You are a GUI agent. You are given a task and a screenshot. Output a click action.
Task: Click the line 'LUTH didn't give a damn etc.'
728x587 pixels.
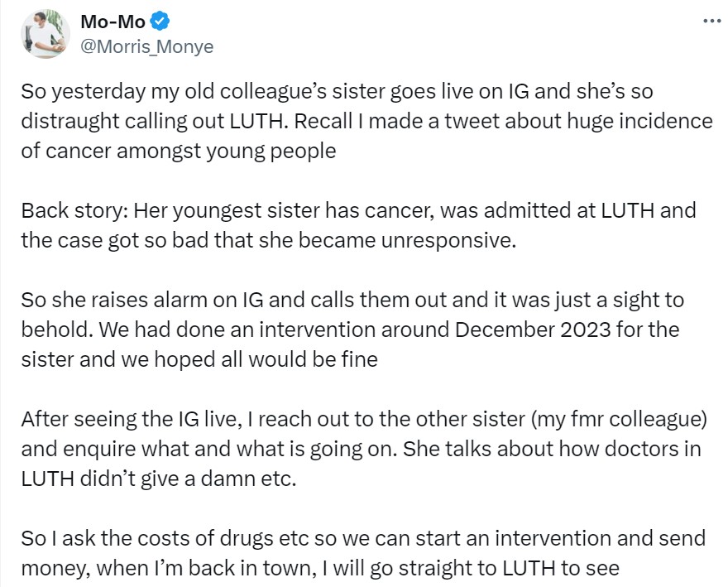tap(158, 479)
